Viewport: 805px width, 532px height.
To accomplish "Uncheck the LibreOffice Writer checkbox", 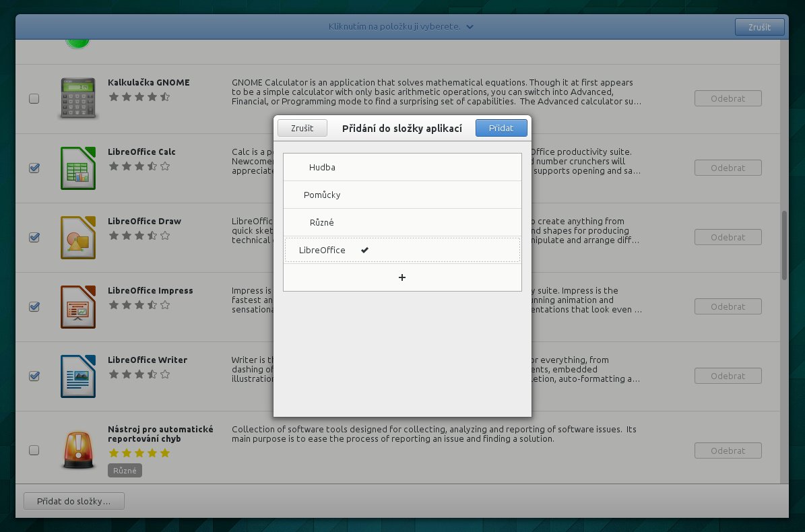I will pyautogui.click(x=34, y=376).
